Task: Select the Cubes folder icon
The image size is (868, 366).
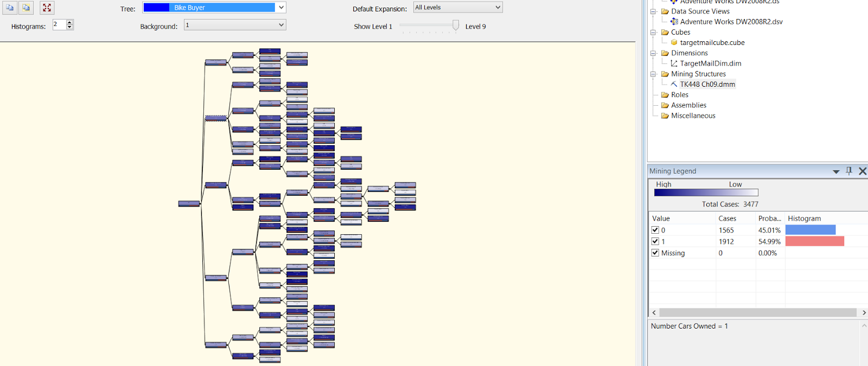Action: coord(665,32)
